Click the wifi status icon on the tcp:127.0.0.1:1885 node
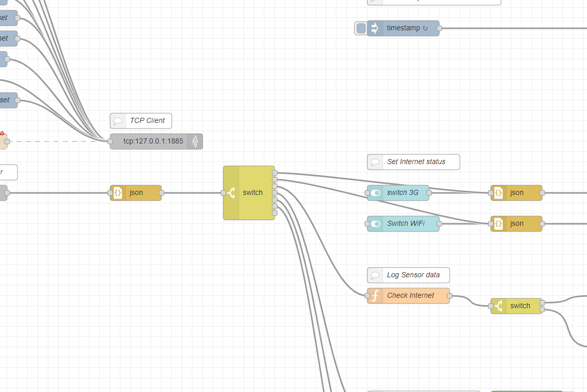Viewport: 587px width, 392px height. pyautogui.click(x=195, y=141)
